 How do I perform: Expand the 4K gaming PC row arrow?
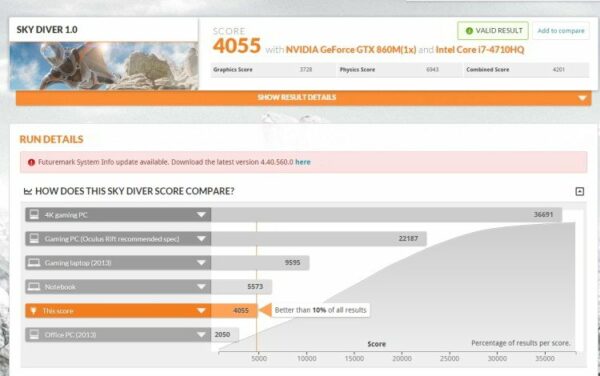pos(201,215)
